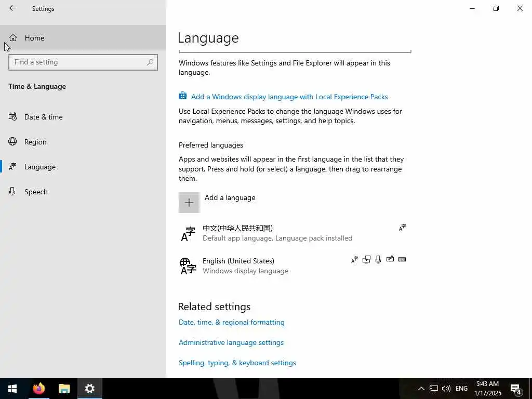The width and height of the screenshot is (532, 399).
Task: Click text-to-speech icon on English row
Action: [x=366, y=260]
